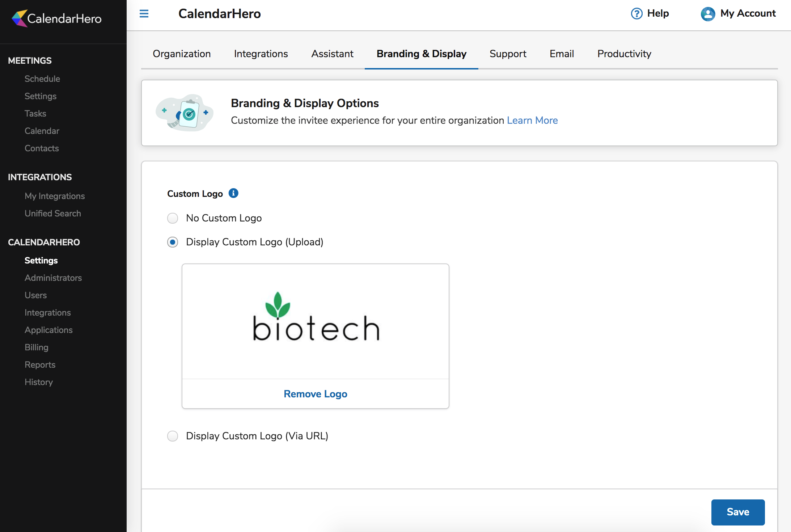Open Billing in sidebar

(37, 347)
